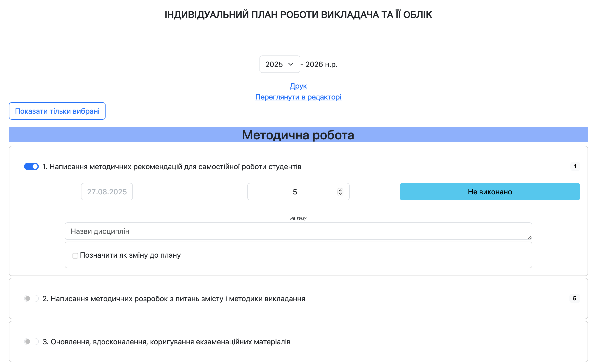Open 'Переглянути в редакторі' link
The height and width of the screenshot is (364, 591).
(x=298, y=97)
